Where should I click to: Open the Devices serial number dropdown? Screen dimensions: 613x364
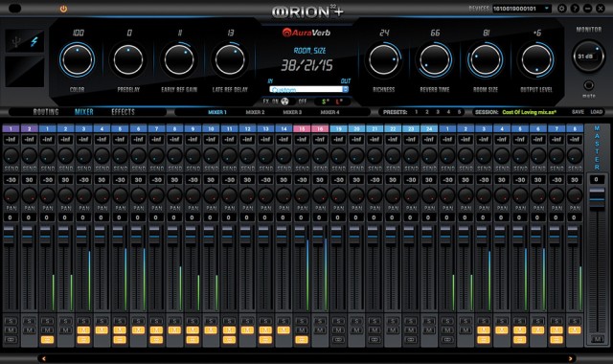[521, 9]
